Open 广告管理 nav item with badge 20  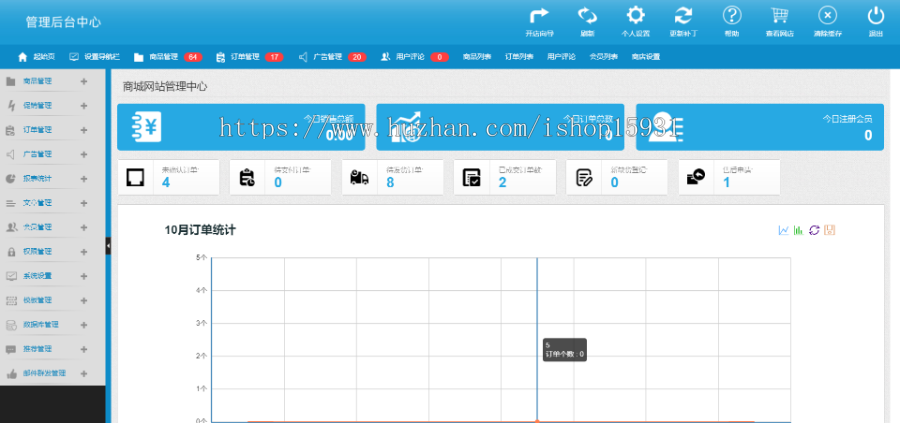coord(332,57)
